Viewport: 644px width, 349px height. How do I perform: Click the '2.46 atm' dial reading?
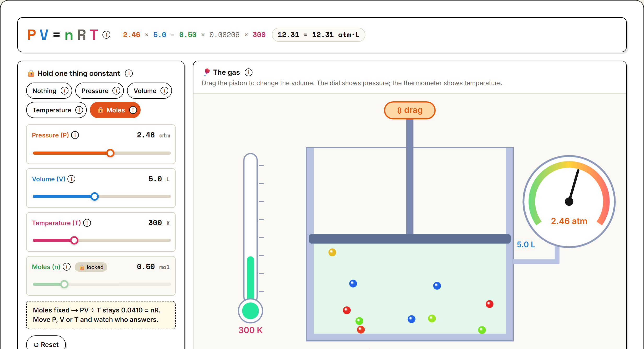[x=569, y=221]
